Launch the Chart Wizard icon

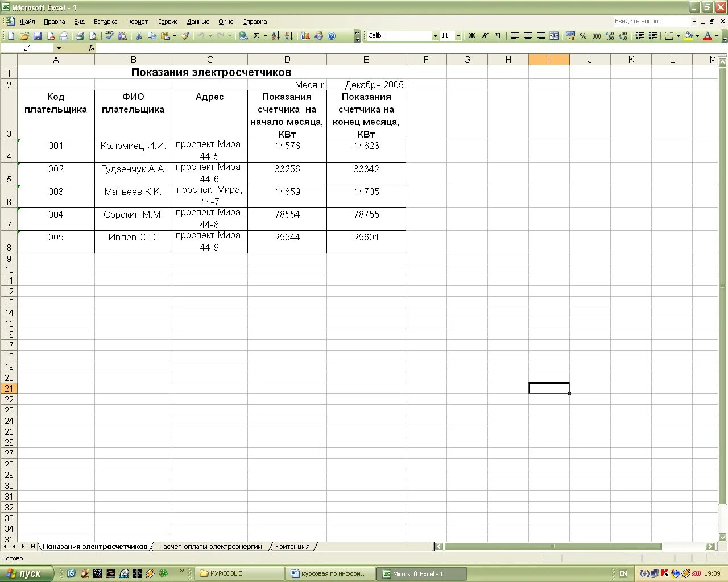point(305,36)
